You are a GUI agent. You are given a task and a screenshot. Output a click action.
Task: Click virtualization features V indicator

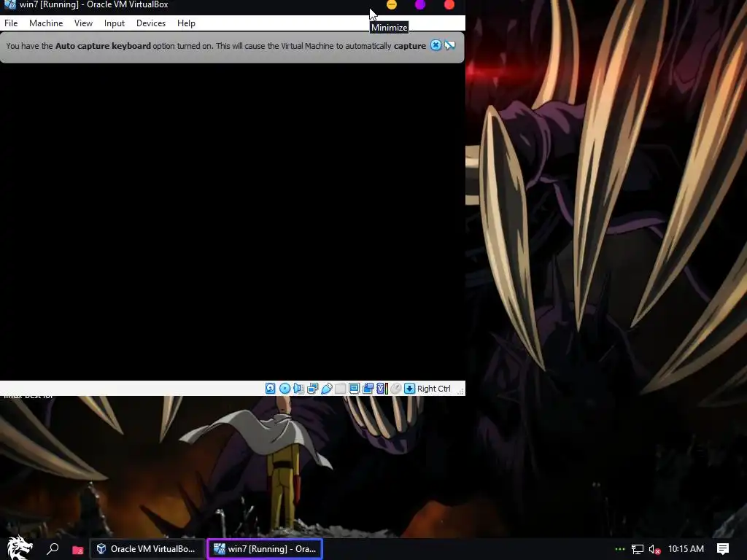click(382, 389)
